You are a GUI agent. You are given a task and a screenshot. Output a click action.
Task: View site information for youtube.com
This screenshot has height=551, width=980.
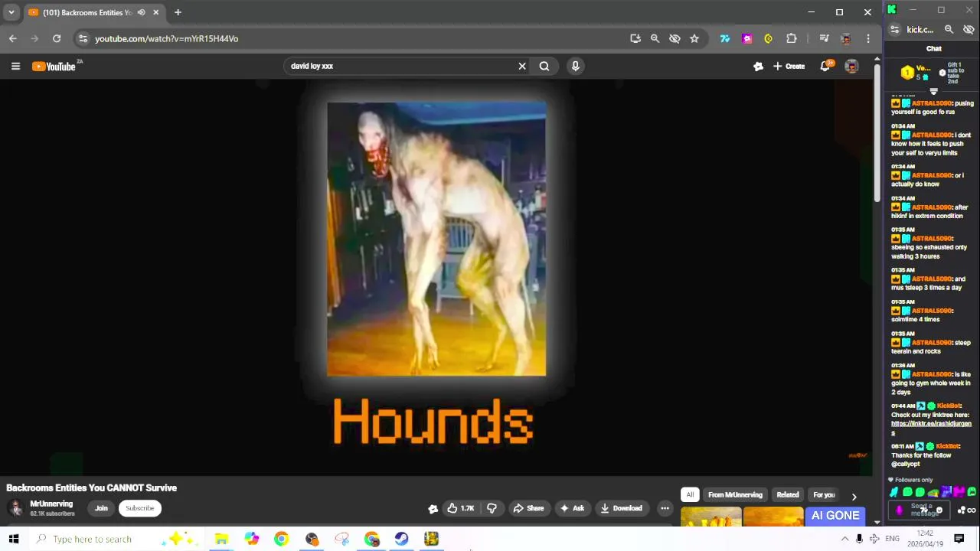click(82, 38)
